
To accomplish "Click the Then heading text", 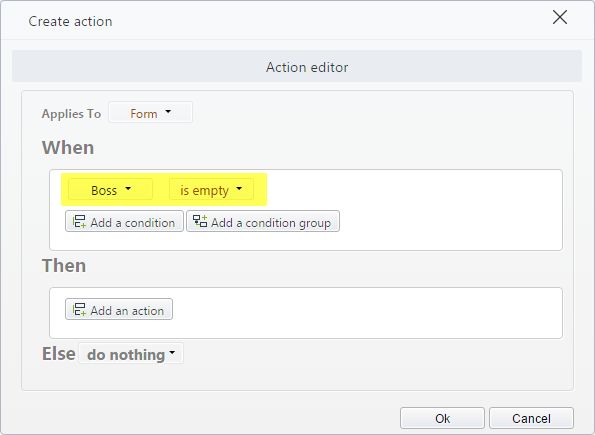I will (64, 265).
